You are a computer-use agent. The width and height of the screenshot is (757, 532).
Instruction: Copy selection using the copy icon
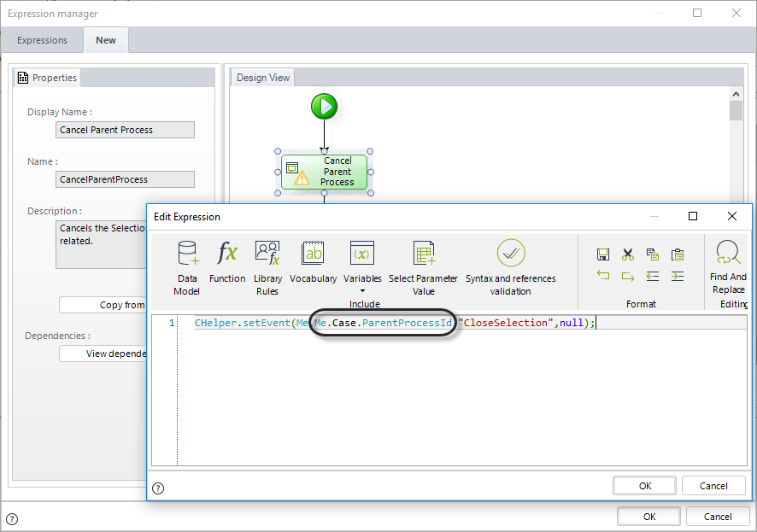[x=652, y=254]
